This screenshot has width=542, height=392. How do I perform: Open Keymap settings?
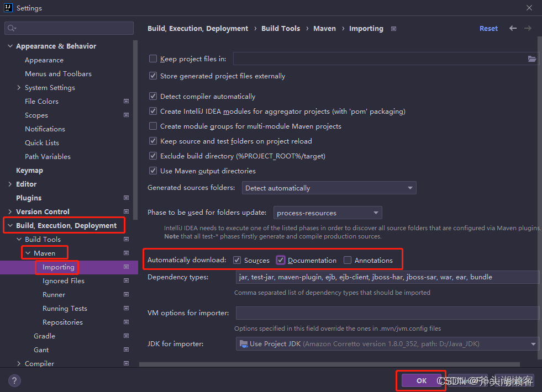tap(29, 170)
